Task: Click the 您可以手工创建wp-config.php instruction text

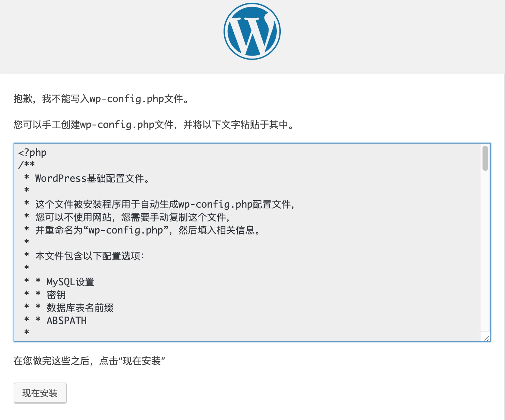Action: click(153, 125)
